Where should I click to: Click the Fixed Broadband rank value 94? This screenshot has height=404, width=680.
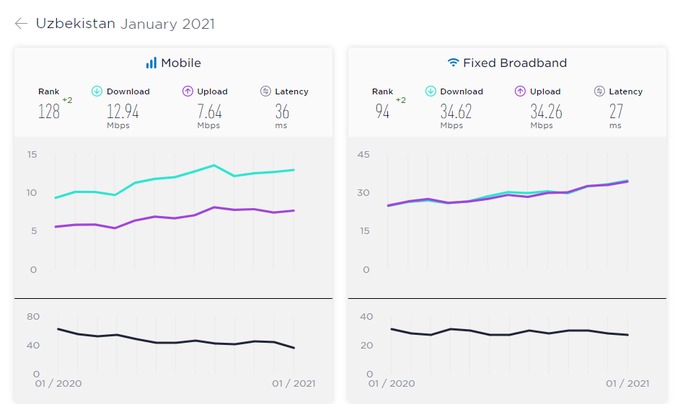pos(383,111)
